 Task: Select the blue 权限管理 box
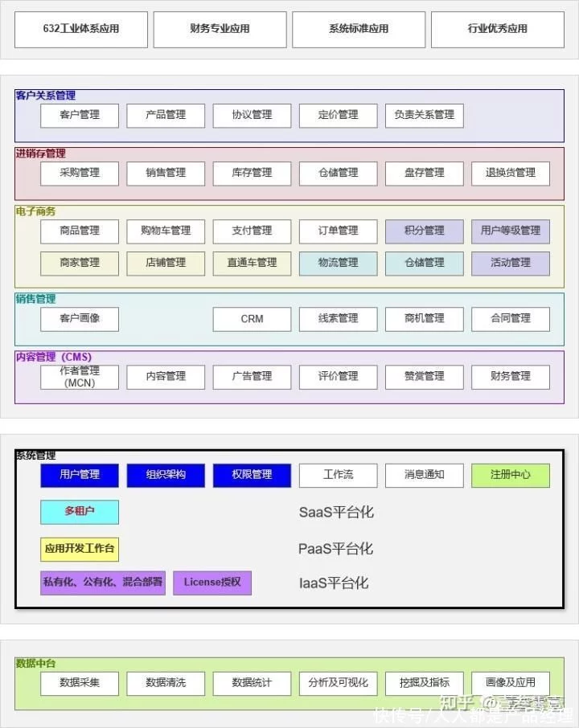(x=252, y=476)
